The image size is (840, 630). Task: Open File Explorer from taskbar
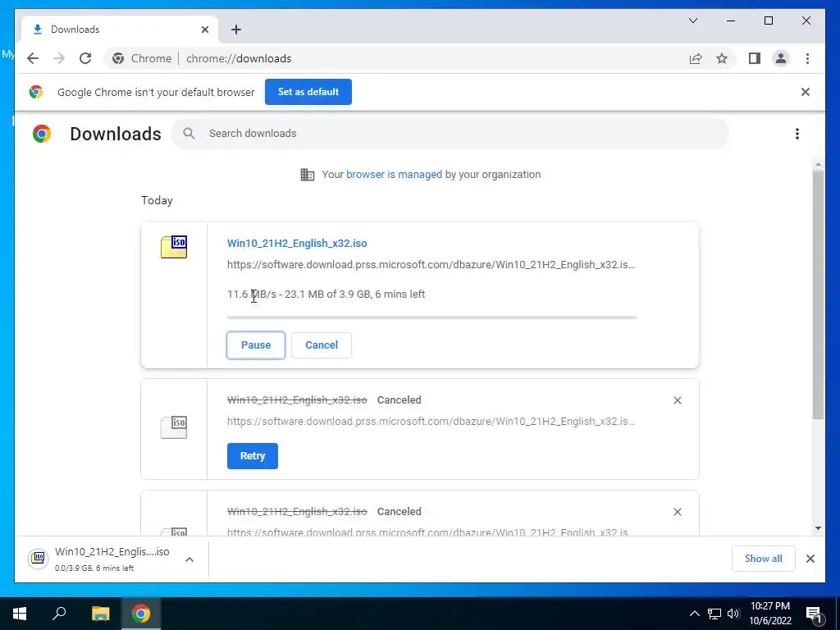(101, 614)
